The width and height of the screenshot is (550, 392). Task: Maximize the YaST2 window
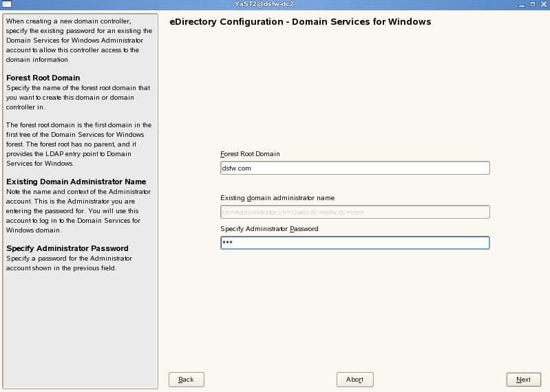coord(533,4)
